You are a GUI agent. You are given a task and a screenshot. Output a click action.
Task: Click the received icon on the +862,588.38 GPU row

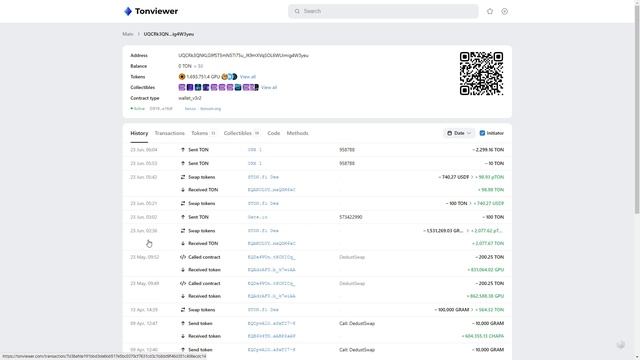(183, 296)
